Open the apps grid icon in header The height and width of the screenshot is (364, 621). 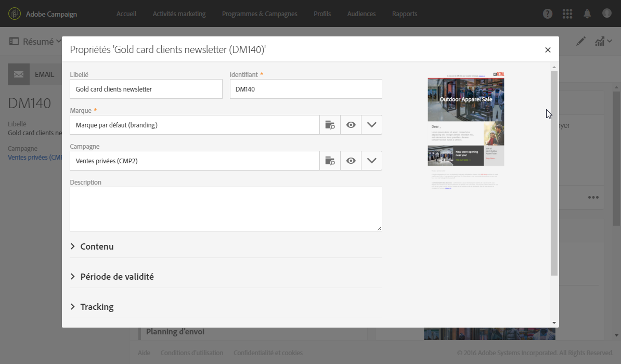point(567,14)
